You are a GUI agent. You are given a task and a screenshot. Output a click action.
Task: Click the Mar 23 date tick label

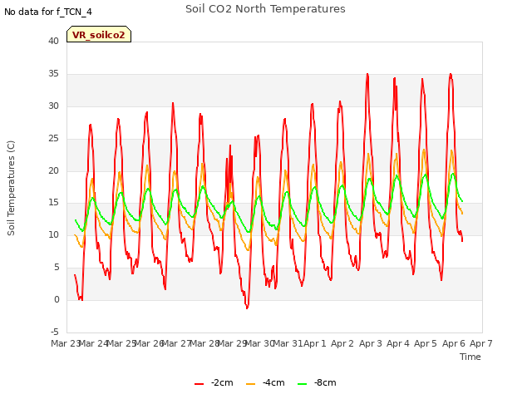pyautogui.click(x=66, y=343)
